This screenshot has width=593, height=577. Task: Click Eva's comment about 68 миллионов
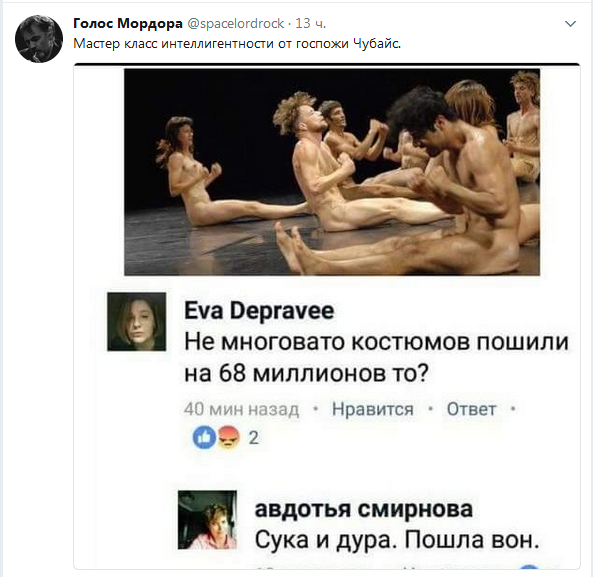tap(376, 357)
